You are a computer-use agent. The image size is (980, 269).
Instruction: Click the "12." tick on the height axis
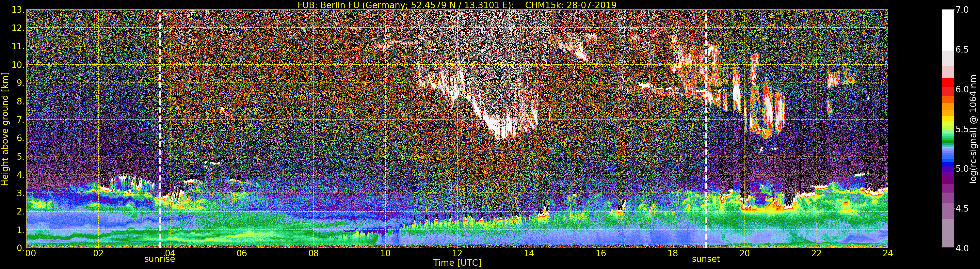(x=18, y=28)
